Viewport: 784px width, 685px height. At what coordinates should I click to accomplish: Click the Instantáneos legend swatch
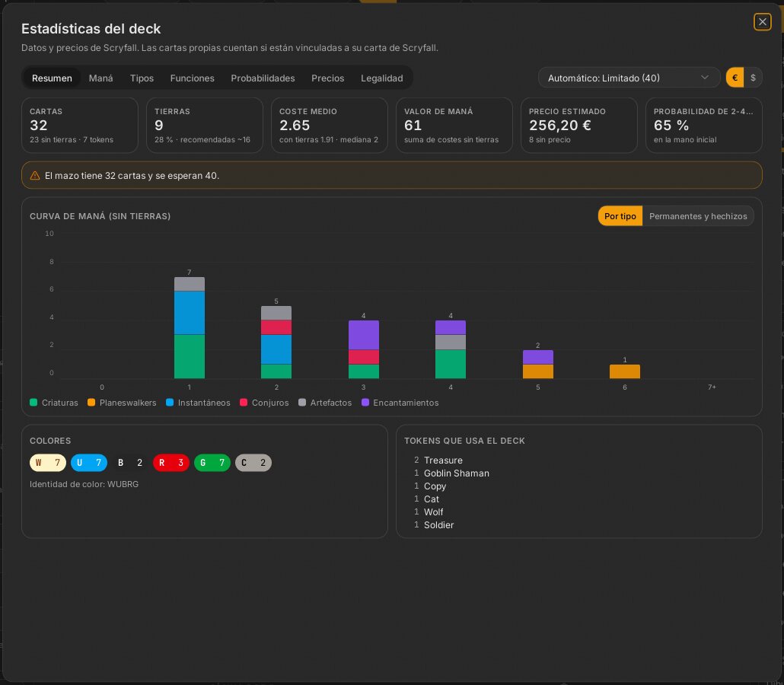[x=170, y=403]
